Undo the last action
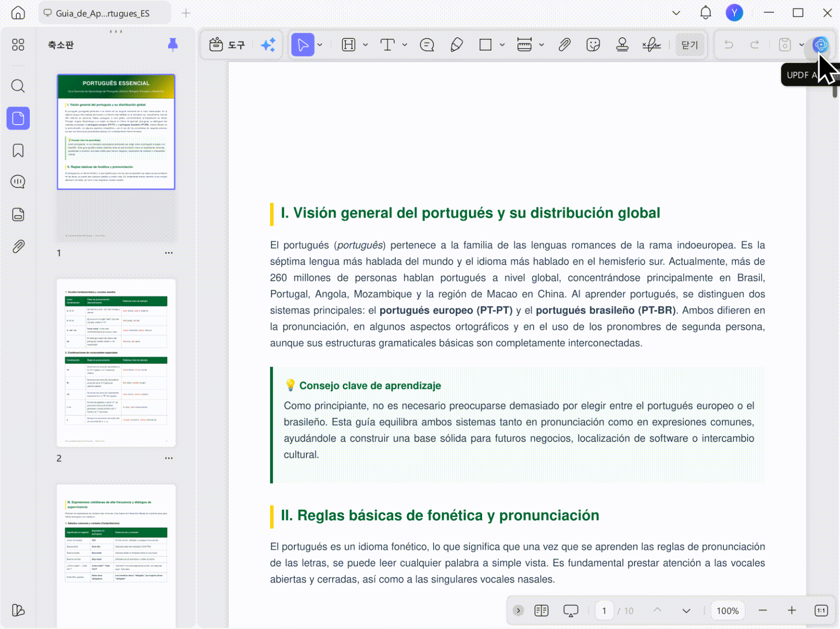 click(728, 44)
